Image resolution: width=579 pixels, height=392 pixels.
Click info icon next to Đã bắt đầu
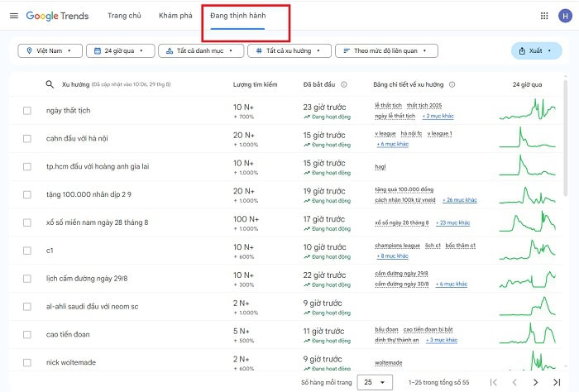click(x=343, y=84)
